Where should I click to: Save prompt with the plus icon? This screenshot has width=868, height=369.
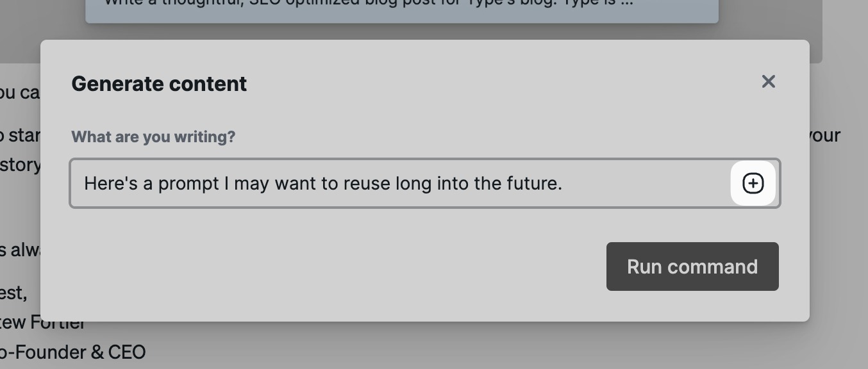point(753,183)
